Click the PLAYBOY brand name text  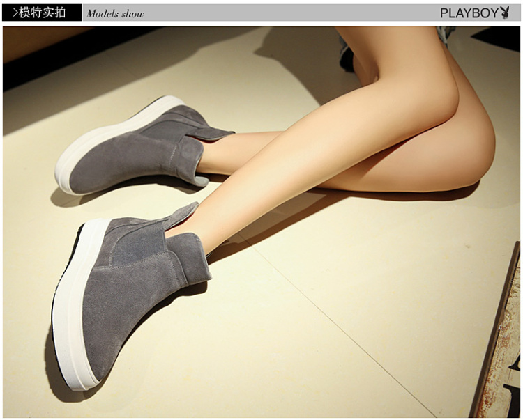469,13
